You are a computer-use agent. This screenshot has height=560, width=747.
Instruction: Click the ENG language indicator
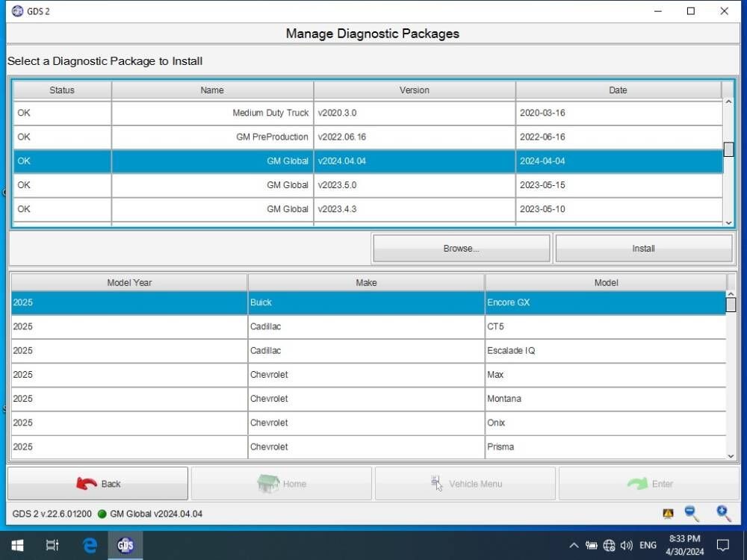(648, 545)
